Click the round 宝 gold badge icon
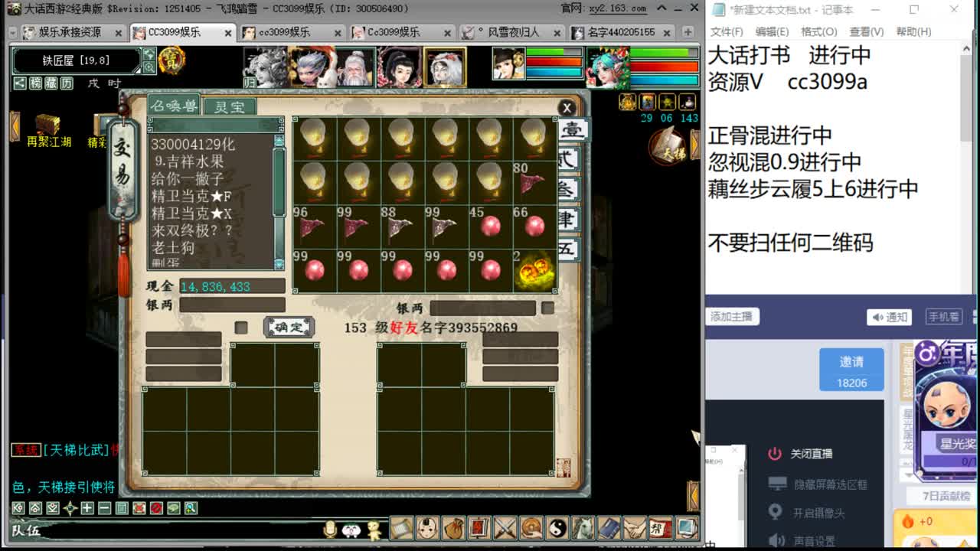This screenshot has height=551, width=980. (x=171, y=60)
